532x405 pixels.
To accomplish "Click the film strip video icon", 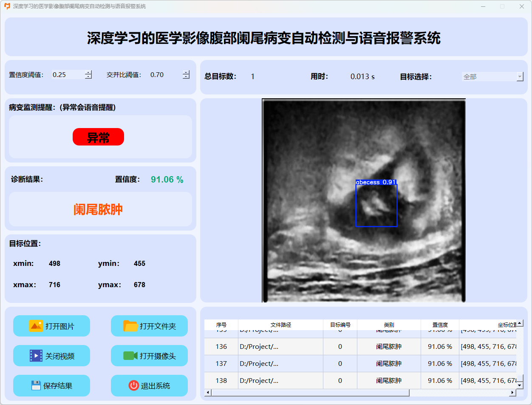I will point(36,356).
